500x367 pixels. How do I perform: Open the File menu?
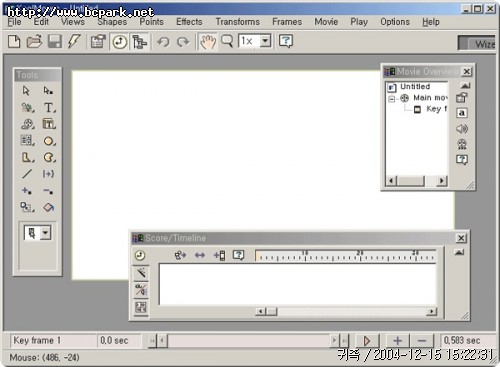[14, 22]
